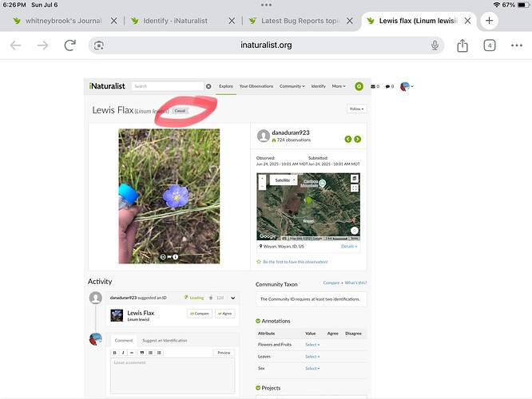Viewport: 532px width, 399px height.
Task: Close the Lewis flax tab
Action: [x=467, y=21]
